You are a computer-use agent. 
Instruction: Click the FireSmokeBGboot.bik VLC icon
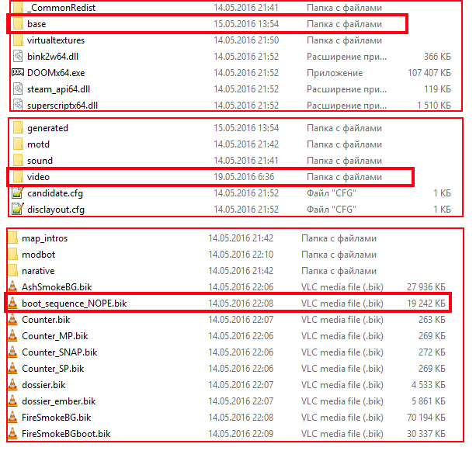click(x=12, y=433)
